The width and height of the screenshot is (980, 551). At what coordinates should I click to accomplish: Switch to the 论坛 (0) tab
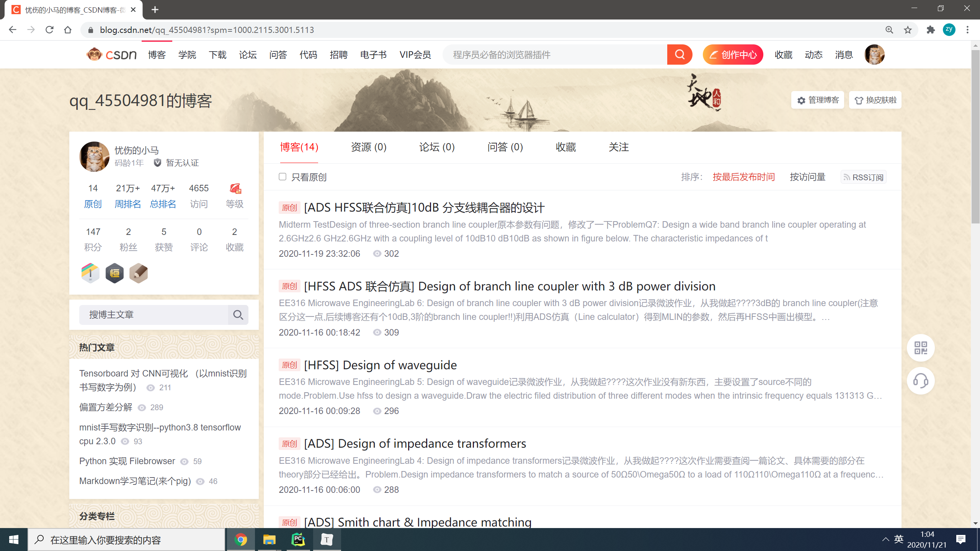point(437,147)
